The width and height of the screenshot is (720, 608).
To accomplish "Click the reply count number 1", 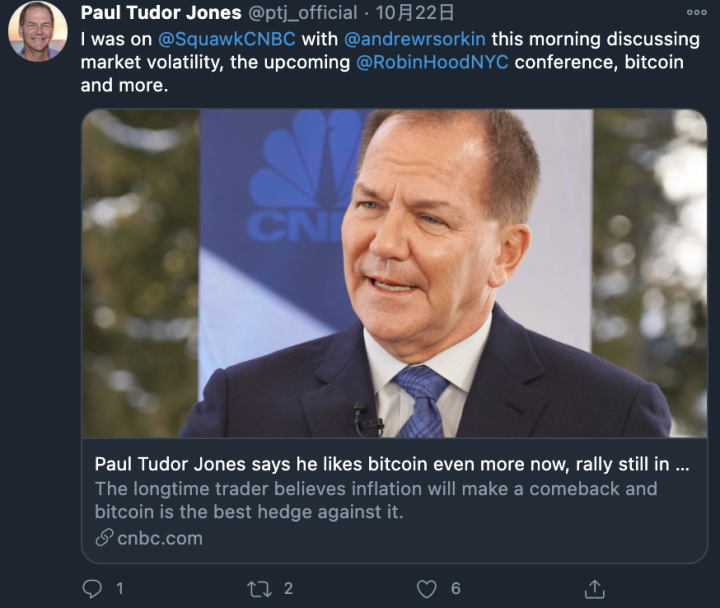I will pos(120,589).
